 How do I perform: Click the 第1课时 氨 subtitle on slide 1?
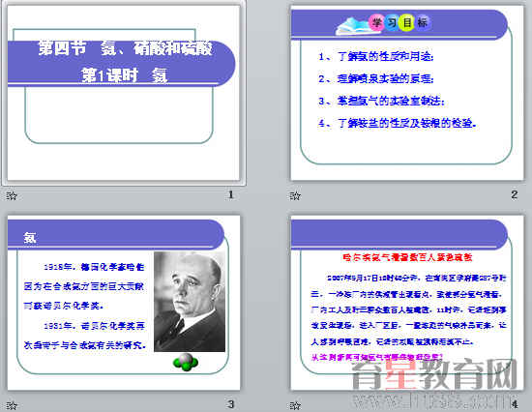click(x=125, y=75)
